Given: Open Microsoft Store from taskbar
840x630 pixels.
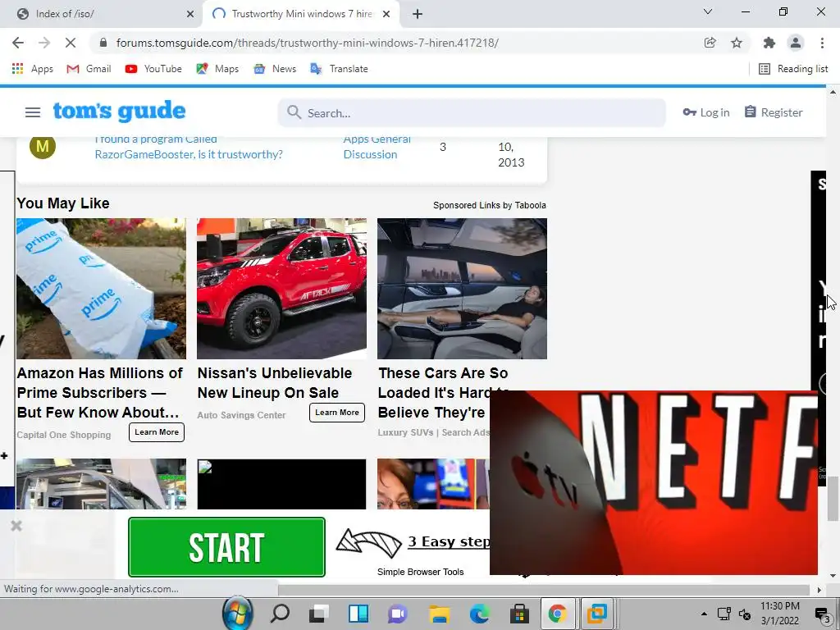Looking at the screenshot, I should tap(518, 614).
